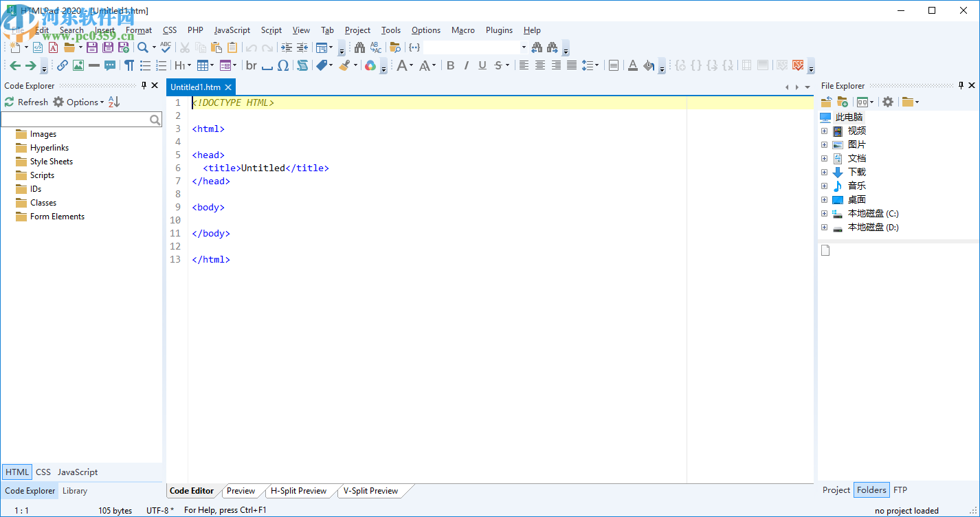Click the spell check ABC icon
The image size is (980, 517).
166,47
